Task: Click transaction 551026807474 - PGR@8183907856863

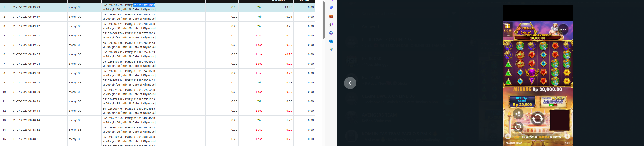Action: click(129, 24)
